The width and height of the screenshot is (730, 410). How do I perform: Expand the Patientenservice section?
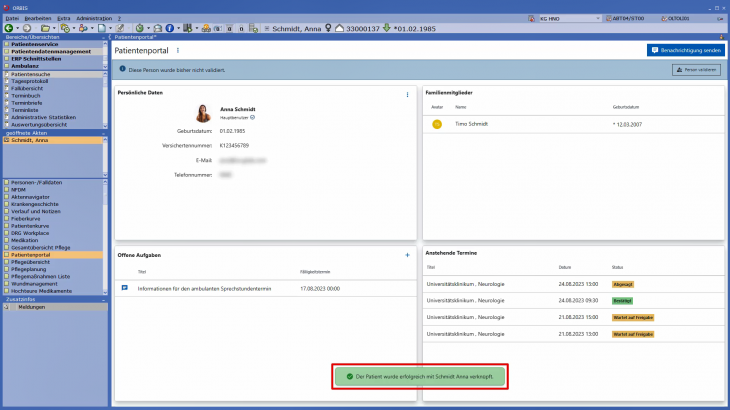(x=37, y=44)
